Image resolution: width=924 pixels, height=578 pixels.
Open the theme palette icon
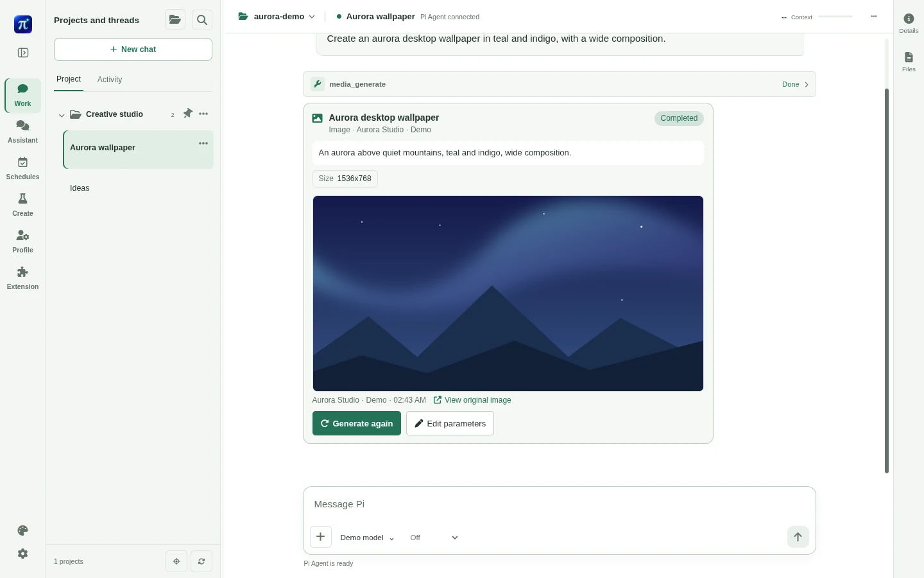[x=23, y=530]
